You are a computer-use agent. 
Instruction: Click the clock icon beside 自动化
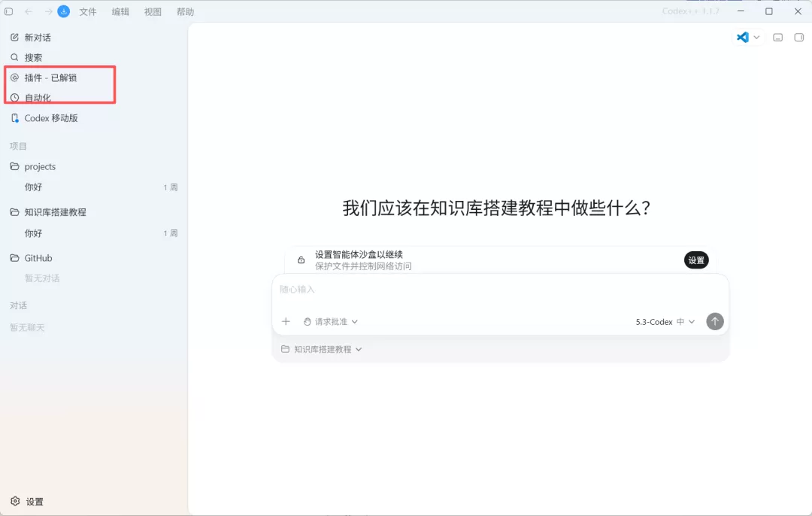14,97
